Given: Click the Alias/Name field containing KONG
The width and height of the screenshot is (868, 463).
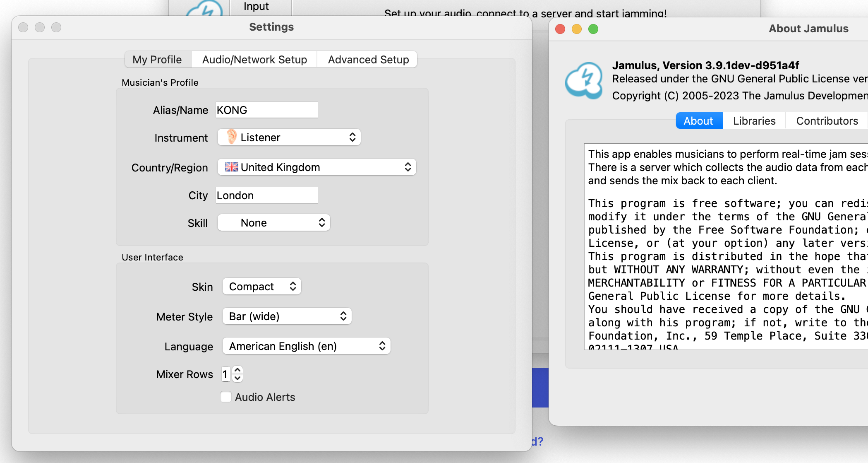Looking at the screenshot, I should tap(266, 110).
